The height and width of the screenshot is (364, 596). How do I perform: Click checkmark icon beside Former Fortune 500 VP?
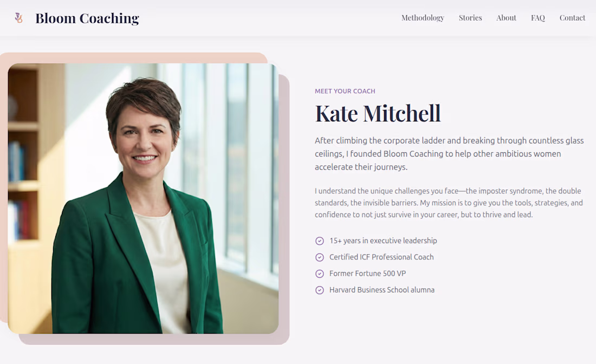[x=320, y=274]
